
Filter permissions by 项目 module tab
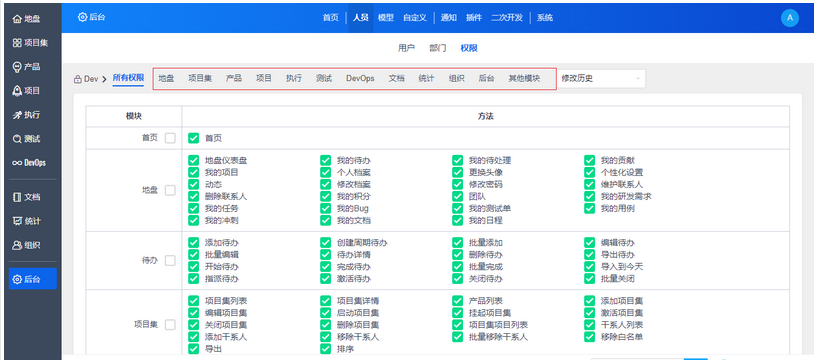click(x=264, y=79)
